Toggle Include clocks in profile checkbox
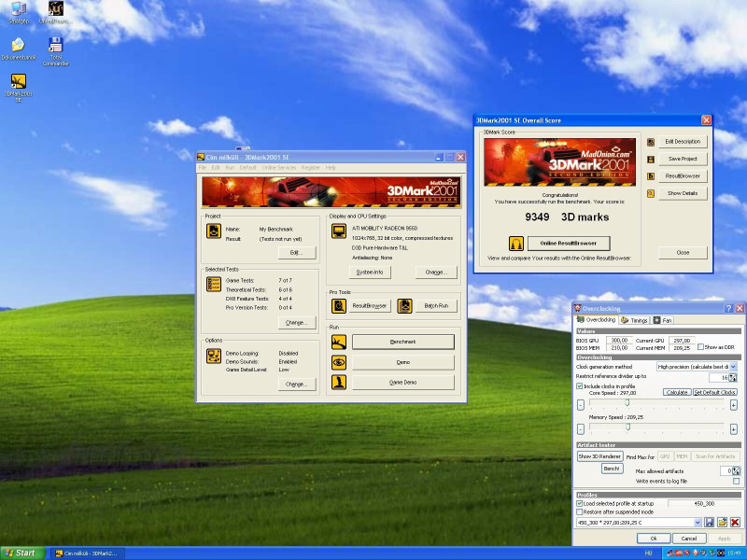Viewport: 747px width, 560px height. 579,386
